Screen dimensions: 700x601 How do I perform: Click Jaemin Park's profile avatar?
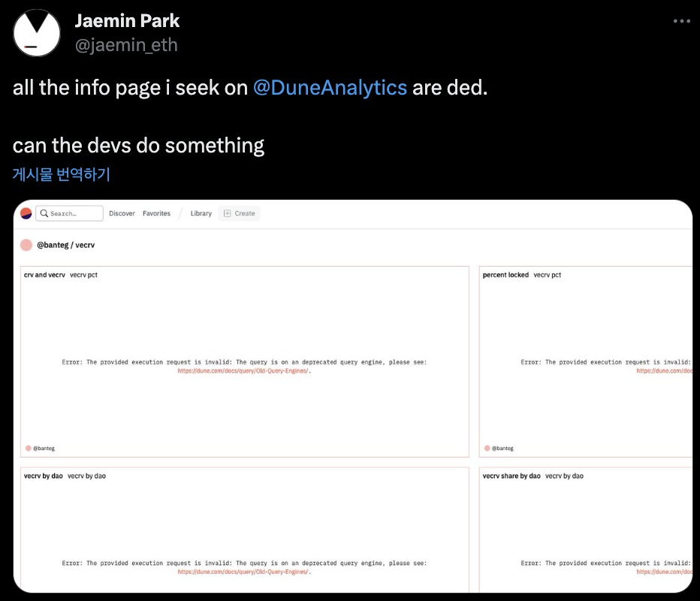(37, 33)
